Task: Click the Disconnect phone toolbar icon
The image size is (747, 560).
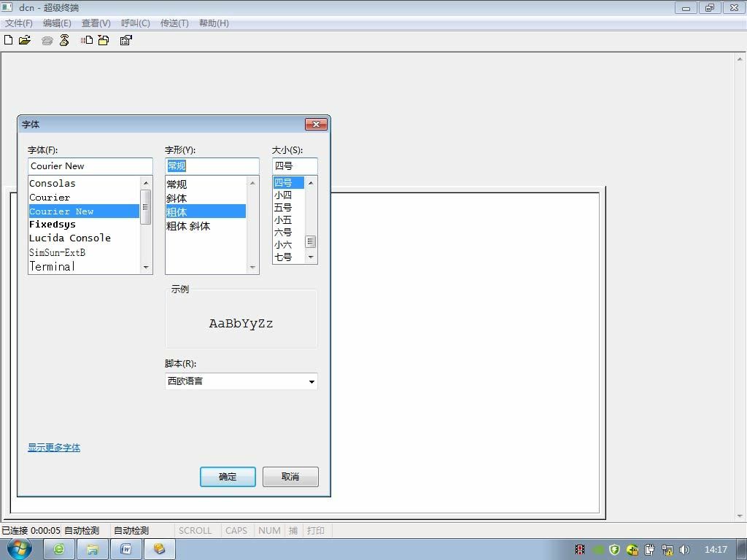Action: 64,41
